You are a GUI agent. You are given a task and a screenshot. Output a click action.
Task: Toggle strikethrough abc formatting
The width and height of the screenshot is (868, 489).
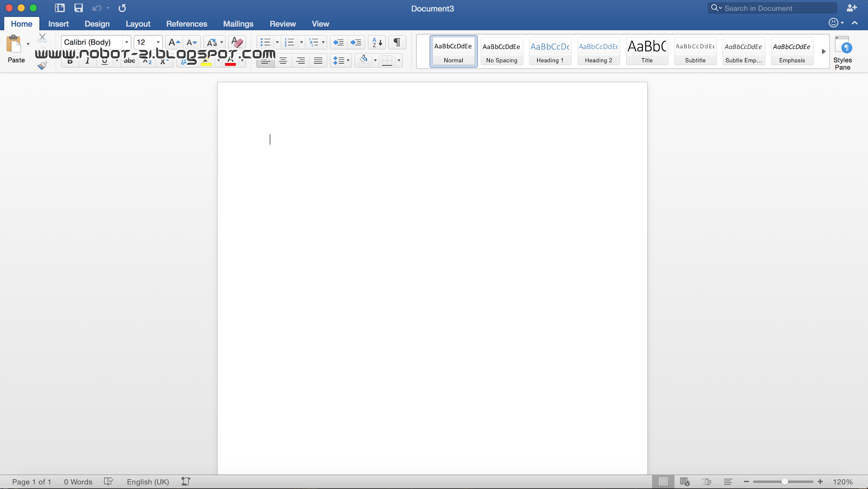(x=130, y=61)
